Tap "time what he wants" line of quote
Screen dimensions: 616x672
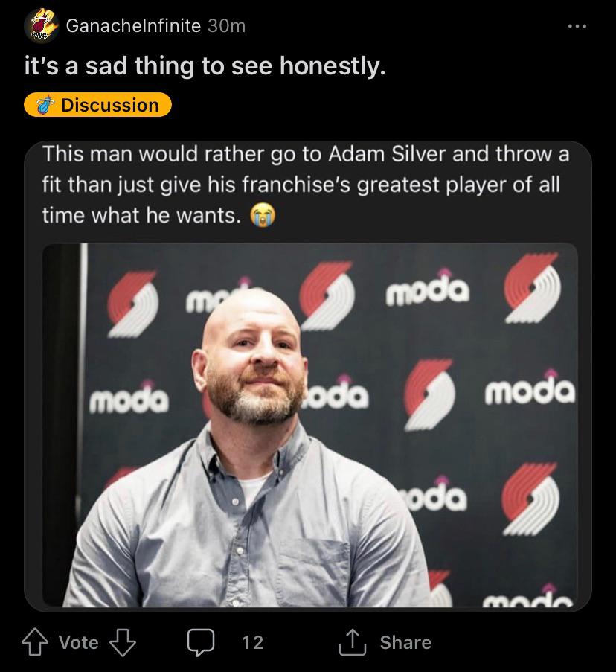pyautogui.click(x=141, y=216)
